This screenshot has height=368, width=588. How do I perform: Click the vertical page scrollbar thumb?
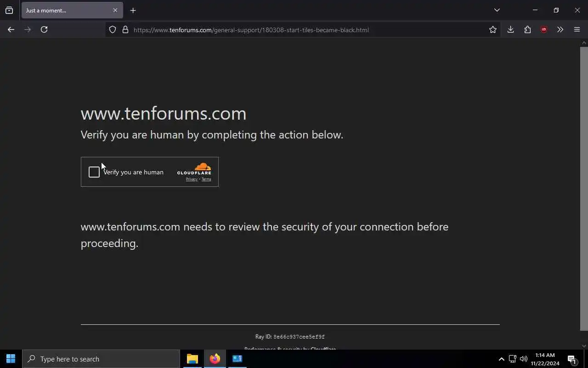(584, 189)
